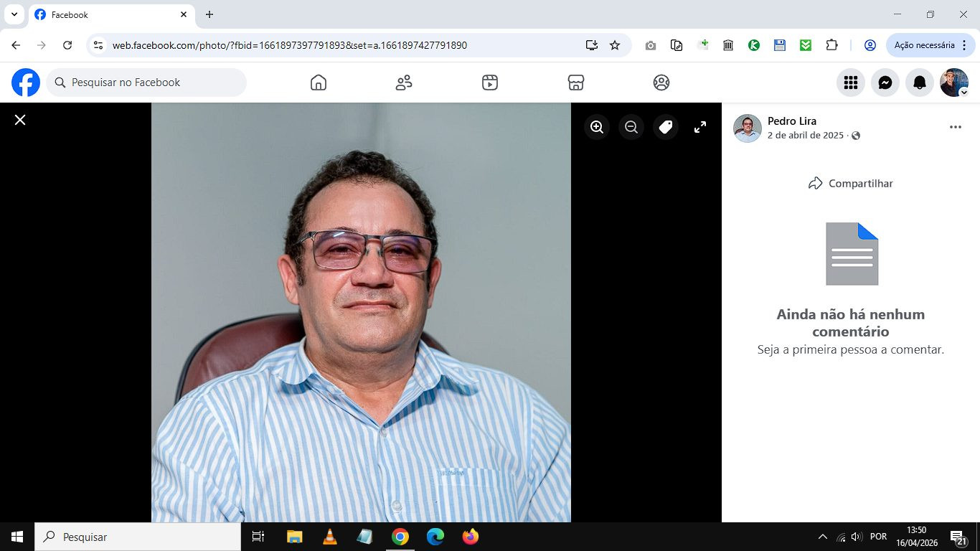Click the tag photo icon
The width and height of the screenshot is (980, 551).
[x=666, y=127]
